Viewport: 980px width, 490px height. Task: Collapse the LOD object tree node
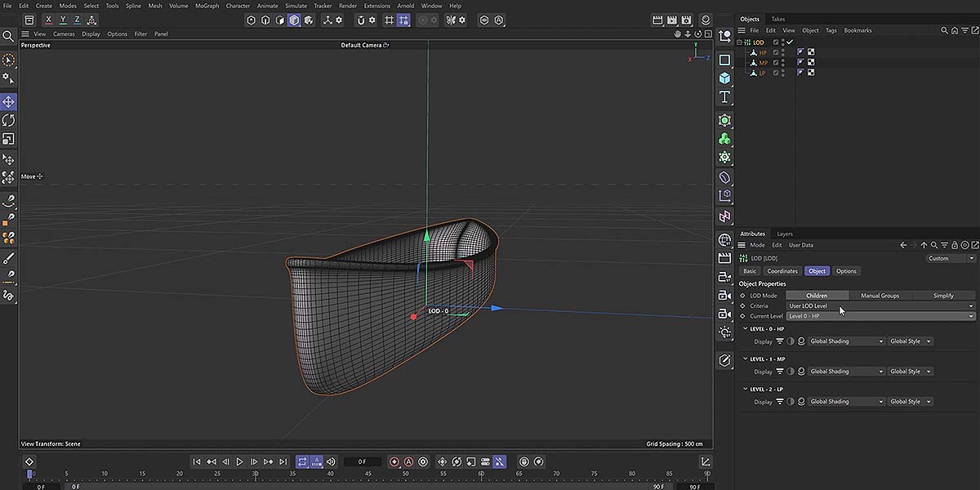coord(739,42)
